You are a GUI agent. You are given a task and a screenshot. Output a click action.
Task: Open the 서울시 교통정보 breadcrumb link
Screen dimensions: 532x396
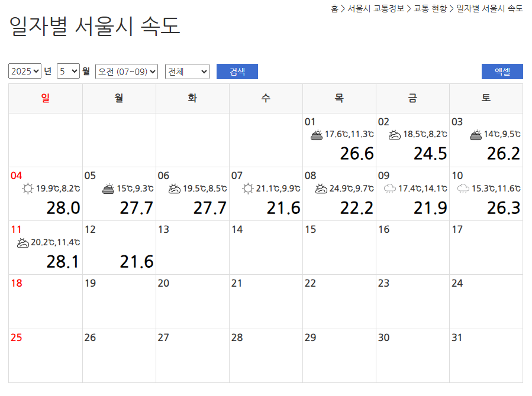tap(376, 8)
